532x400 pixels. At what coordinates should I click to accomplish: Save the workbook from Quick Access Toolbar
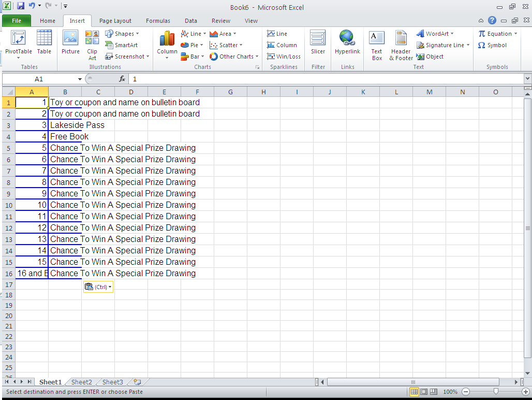point(21,6)
